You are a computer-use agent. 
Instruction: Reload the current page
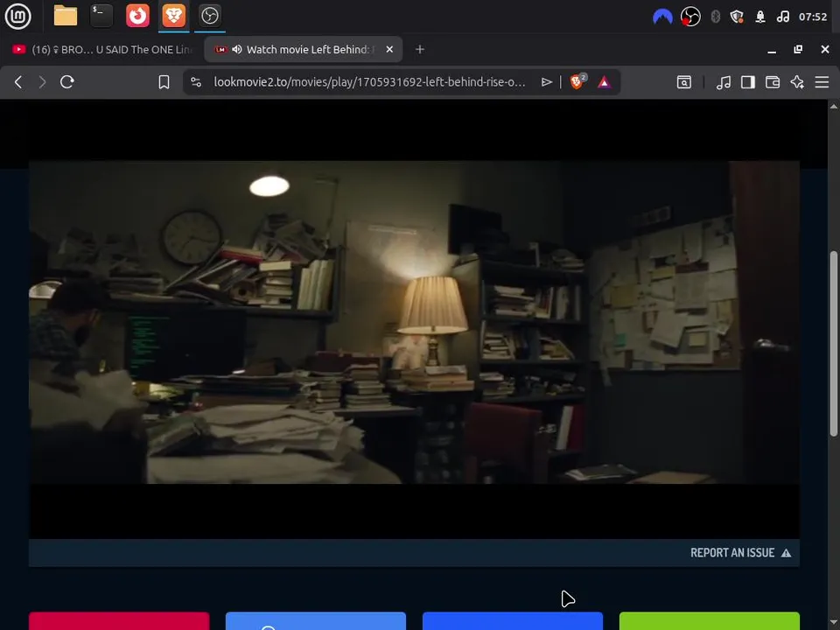(67, 82)
